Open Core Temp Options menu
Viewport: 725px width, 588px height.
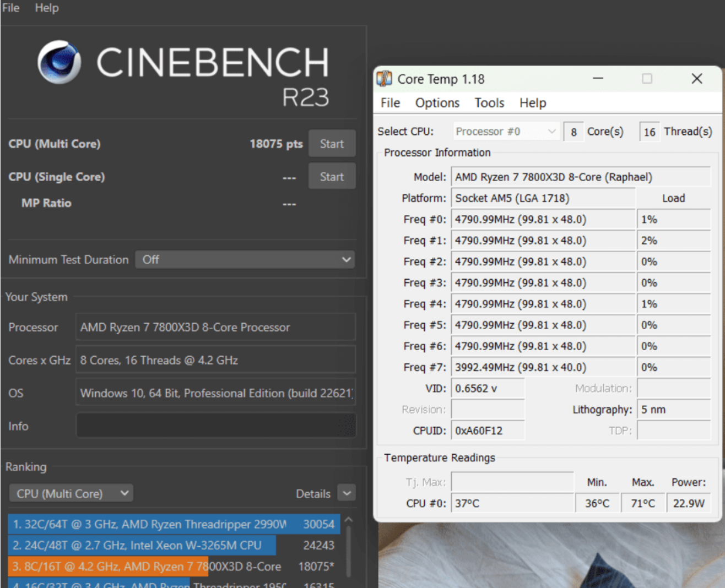(x=437, y=103)
